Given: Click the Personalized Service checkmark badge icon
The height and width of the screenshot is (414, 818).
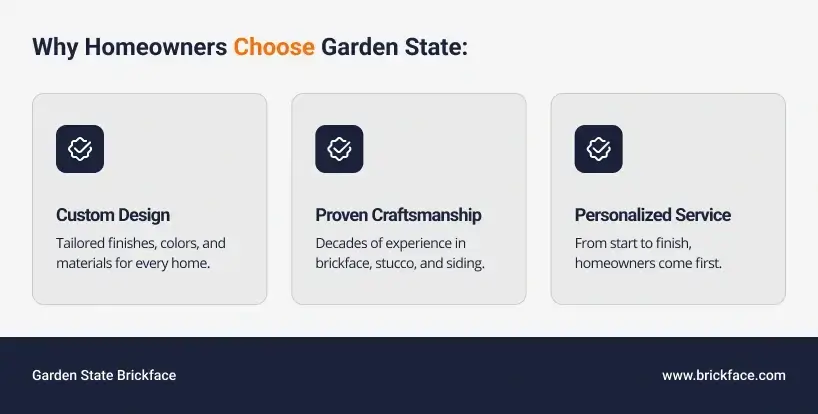Looking at the screenshot, I should (598, 149).
